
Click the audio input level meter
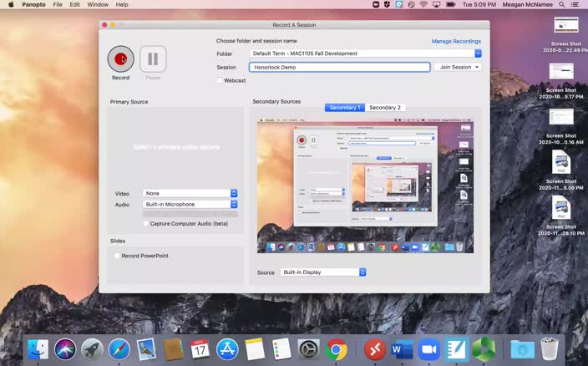point(190,214)
